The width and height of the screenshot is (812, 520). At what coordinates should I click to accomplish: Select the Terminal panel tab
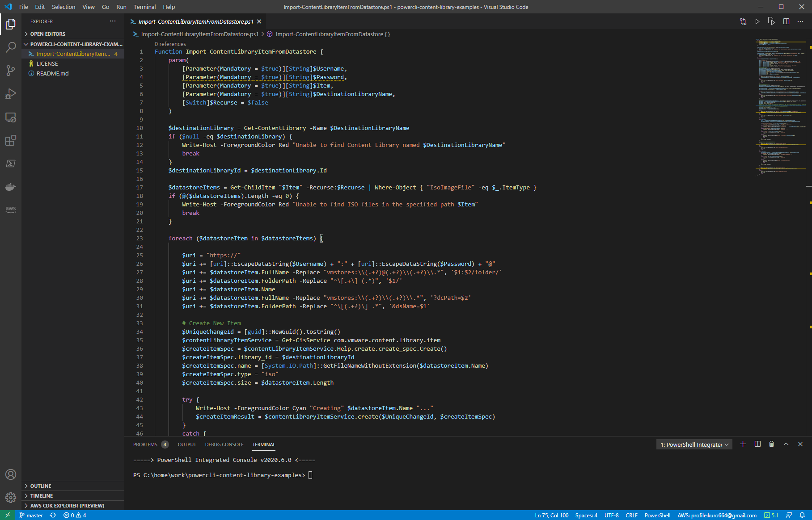coord(264,445)
